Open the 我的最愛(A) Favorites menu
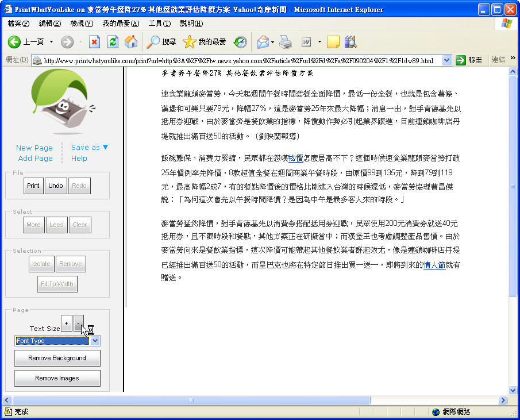 121,24
